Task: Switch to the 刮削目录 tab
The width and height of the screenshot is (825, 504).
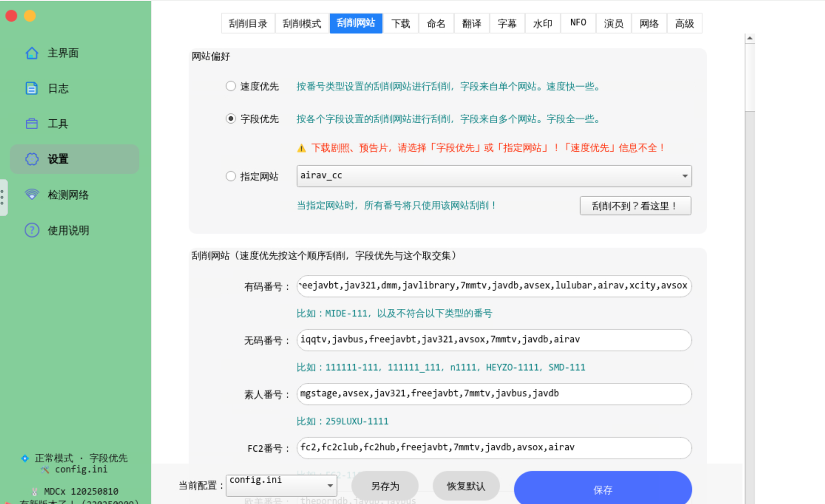Action: point(248,23)
